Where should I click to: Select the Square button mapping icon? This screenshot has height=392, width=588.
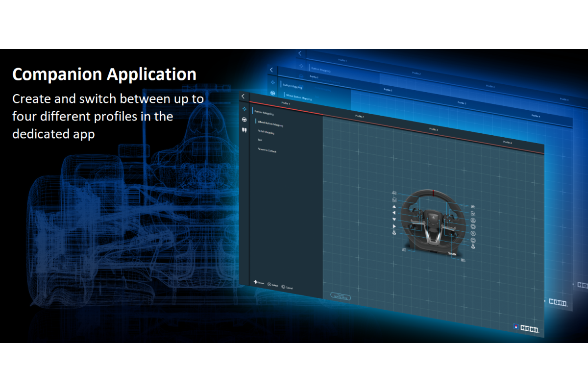pos(473,241)
